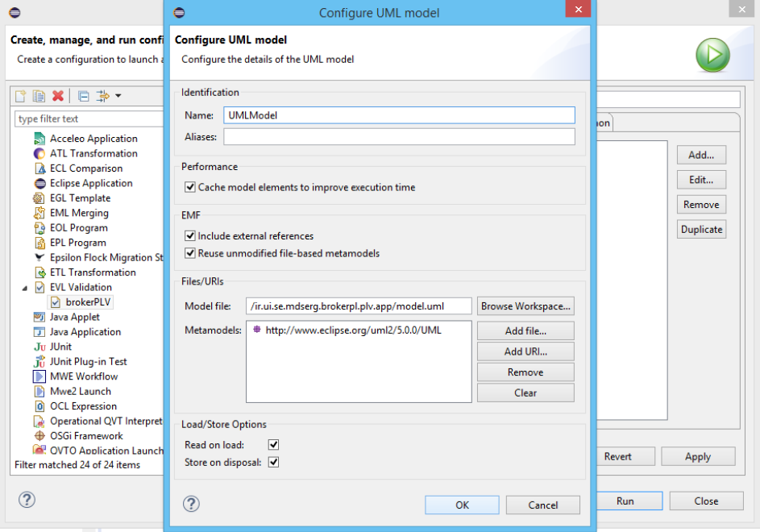Select the OSGi Framework icon
The image size is (760, 532).
click(39, 436)
